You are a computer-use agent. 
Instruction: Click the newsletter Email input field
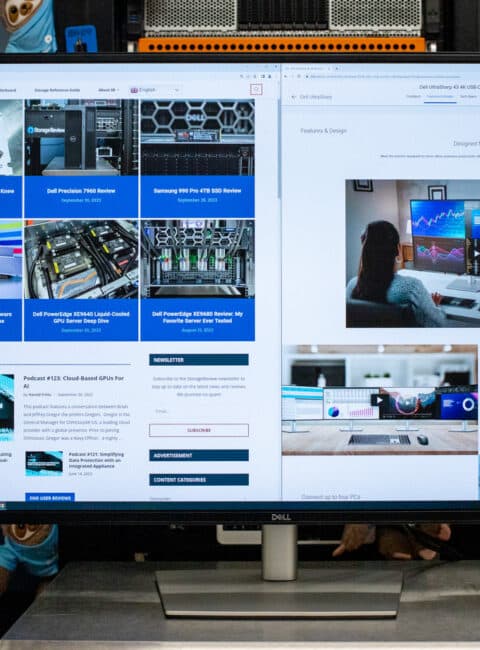click(x=199, y=411)
